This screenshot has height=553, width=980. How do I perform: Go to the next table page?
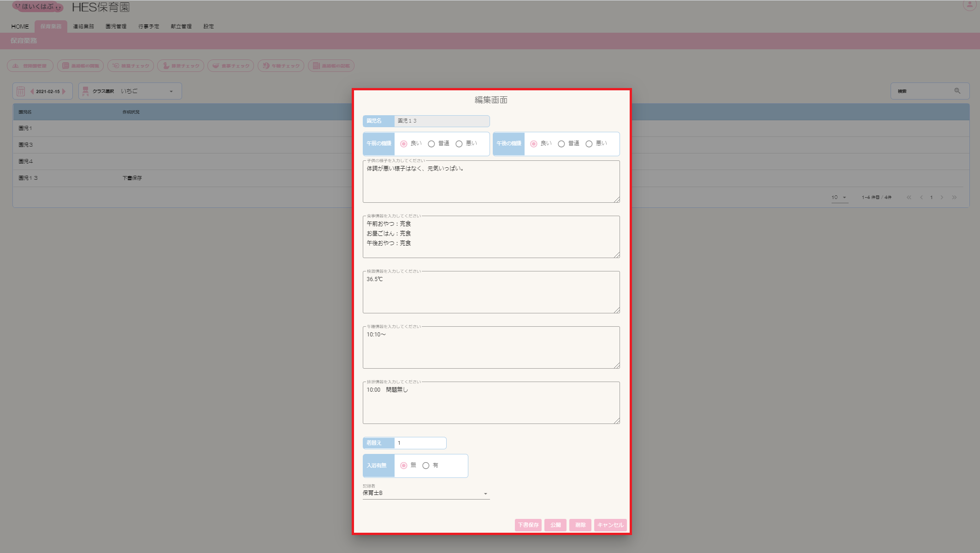pos(942,197)
